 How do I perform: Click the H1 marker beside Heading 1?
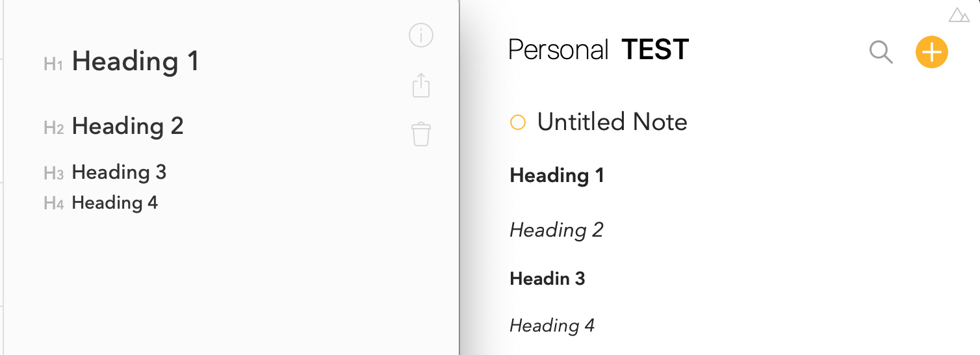tap(53, 64)
